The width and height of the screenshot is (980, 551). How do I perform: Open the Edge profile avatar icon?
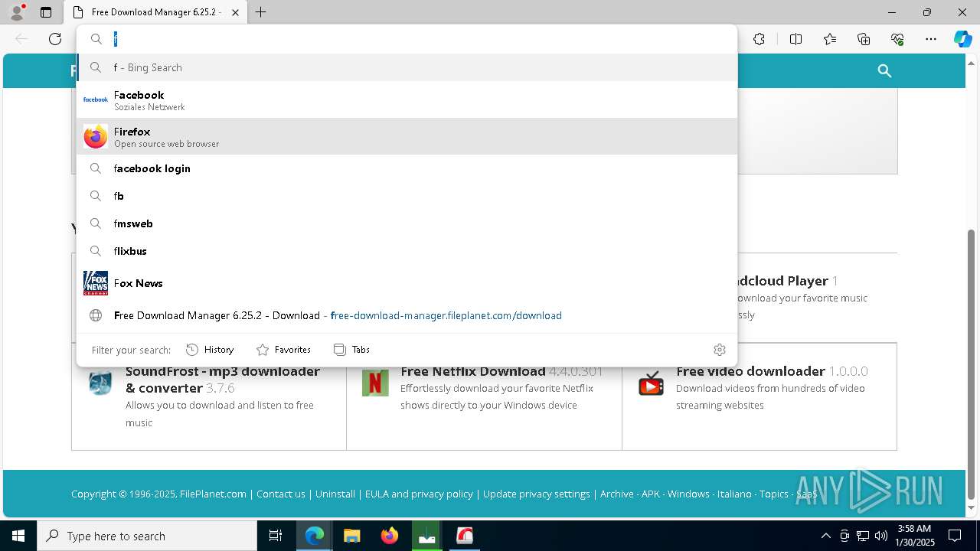[x=17, y=12]
